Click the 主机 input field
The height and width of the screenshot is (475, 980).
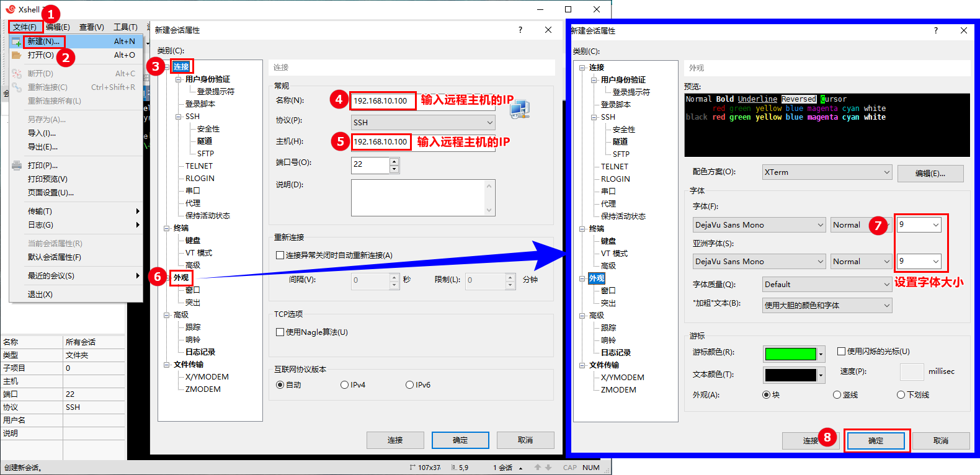click(423, 142)
